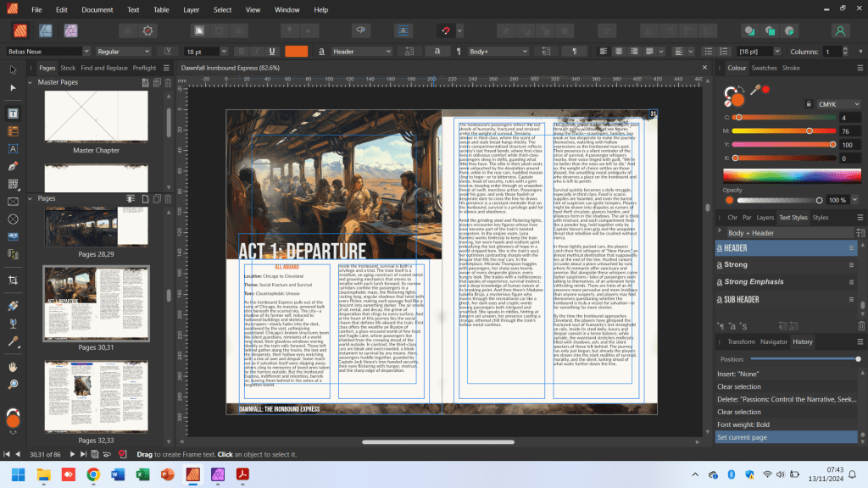868x488 pixels.
Task: Open the account profile icon
Action: point(840,30)
